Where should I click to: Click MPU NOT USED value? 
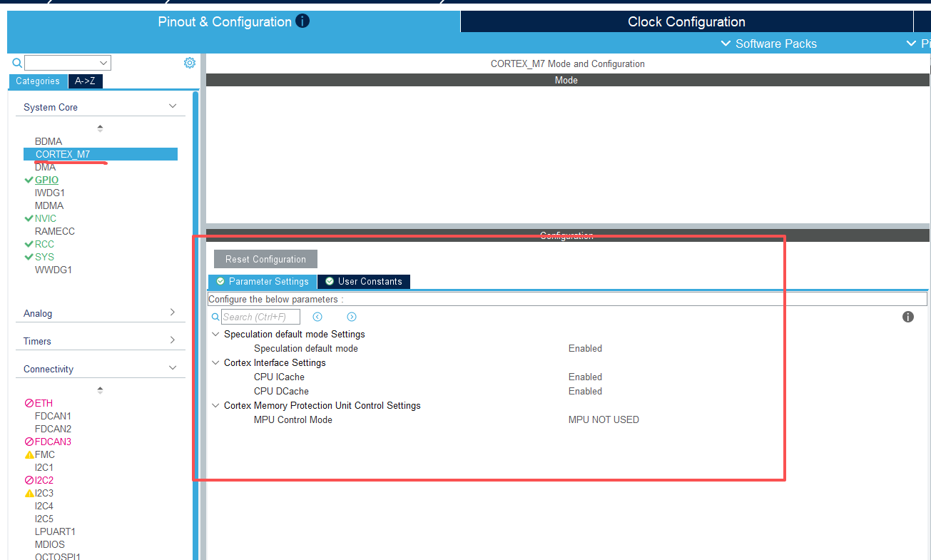tap(604, 419)
